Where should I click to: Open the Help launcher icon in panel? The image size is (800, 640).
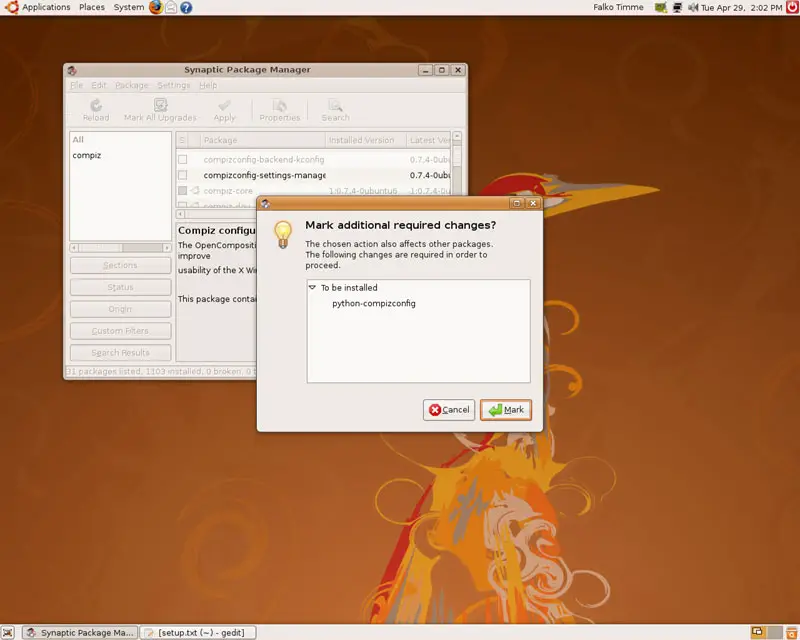186,8
